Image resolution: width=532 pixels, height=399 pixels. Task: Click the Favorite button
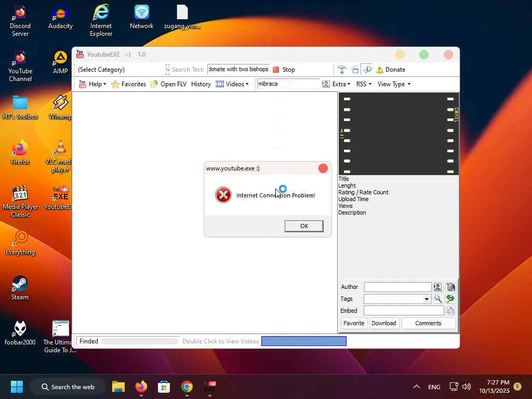point(353,323)
